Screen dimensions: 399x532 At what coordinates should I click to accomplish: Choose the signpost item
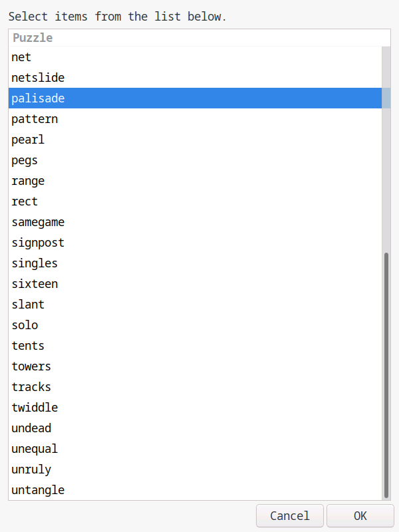point(38,243)
